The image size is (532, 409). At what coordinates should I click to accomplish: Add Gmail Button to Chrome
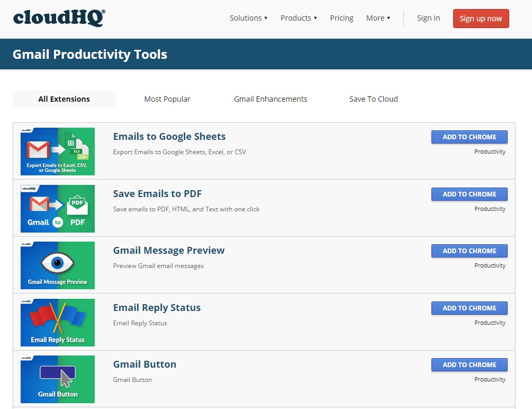(469, 364)
